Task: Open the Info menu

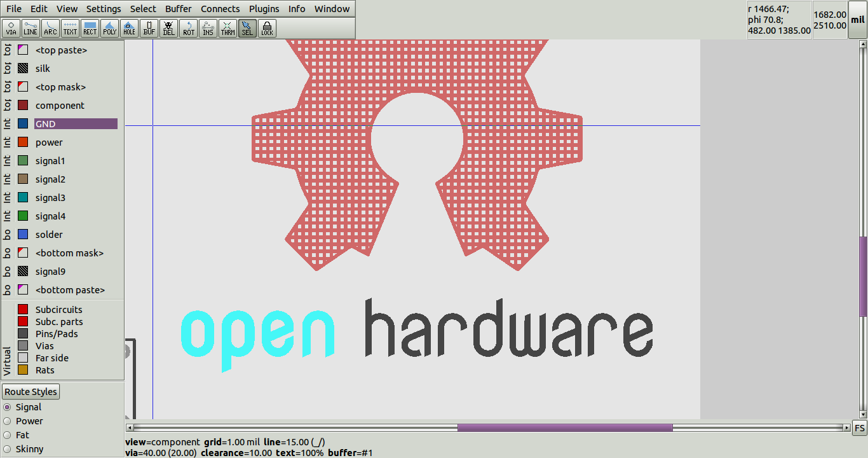Action: pyautogui.click(x=297, y=9)
